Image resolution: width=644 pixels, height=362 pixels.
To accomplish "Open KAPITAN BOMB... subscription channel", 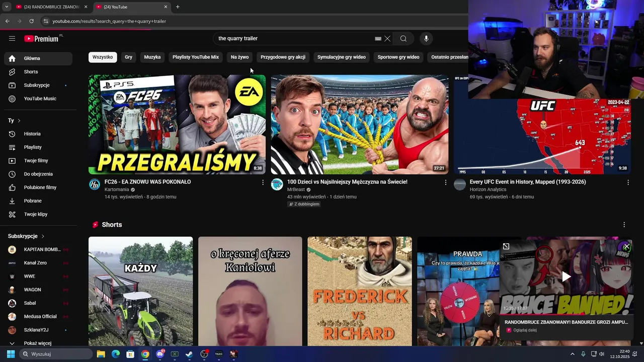I will click(38, 249).
